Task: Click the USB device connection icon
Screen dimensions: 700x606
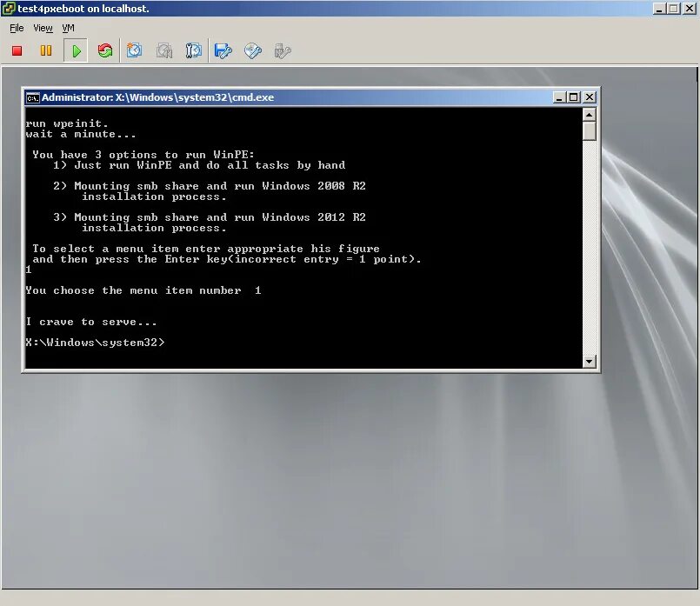Action: [283, 51]
